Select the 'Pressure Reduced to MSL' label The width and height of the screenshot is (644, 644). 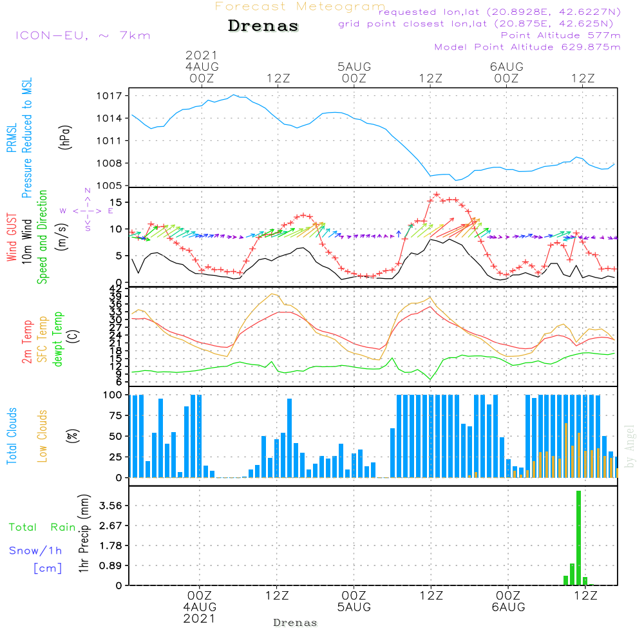click(26, 138)
